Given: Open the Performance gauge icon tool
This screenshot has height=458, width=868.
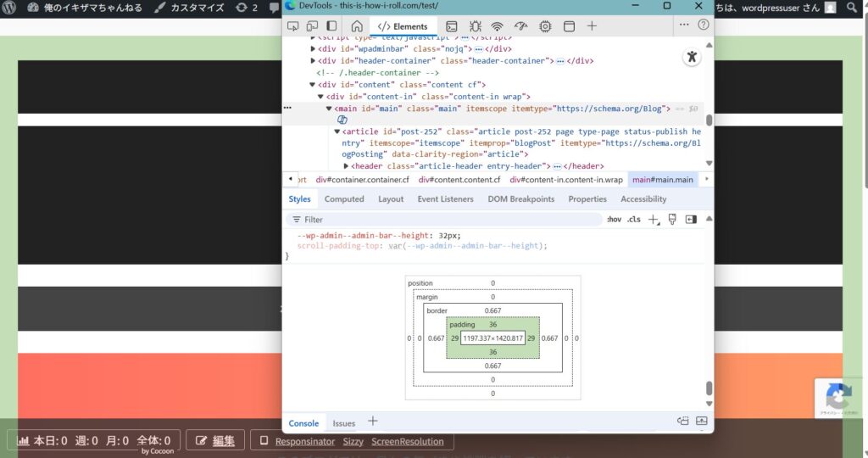Looking at the screenshot, I should (521, 26).
